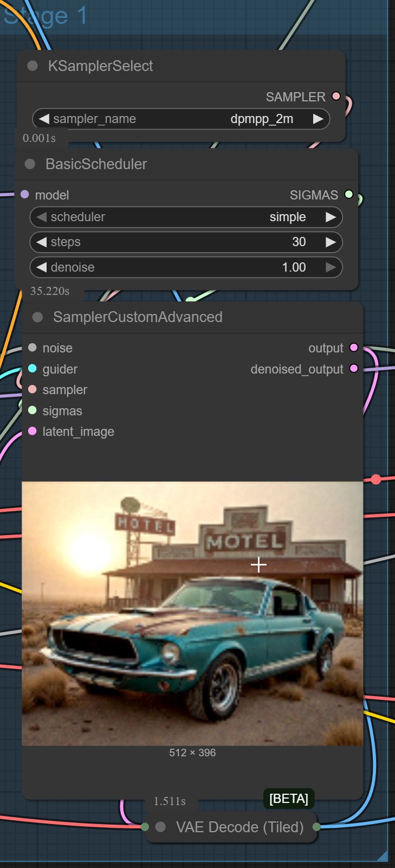Select previous sampler_name with left arrow
This screenshot has height=868, width=395.
point(44,119)
